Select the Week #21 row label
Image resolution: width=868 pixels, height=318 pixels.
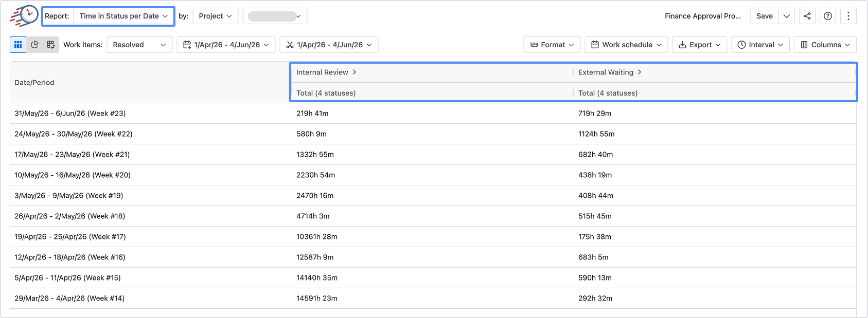point(72,155)
